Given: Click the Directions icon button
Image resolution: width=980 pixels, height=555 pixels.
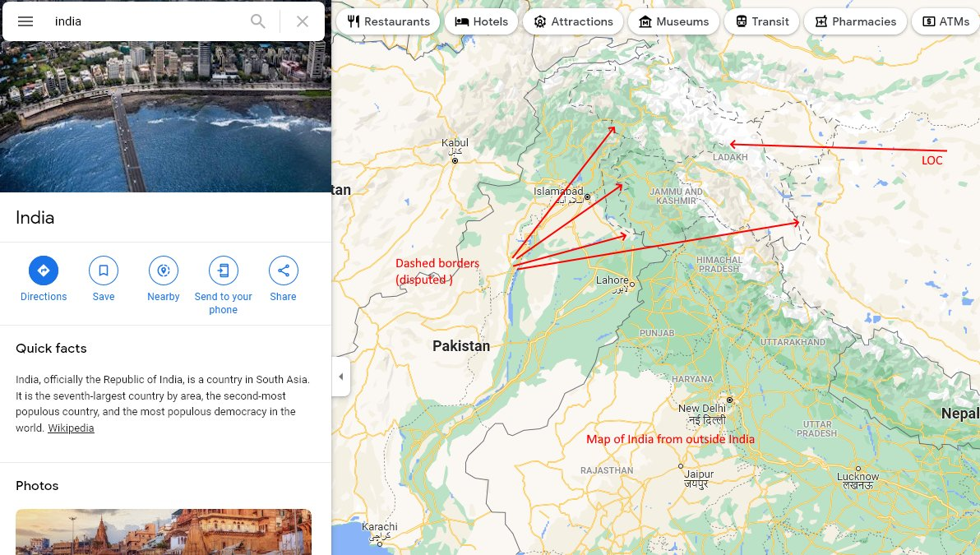Looking at the screenshot, I should [43, 271].
